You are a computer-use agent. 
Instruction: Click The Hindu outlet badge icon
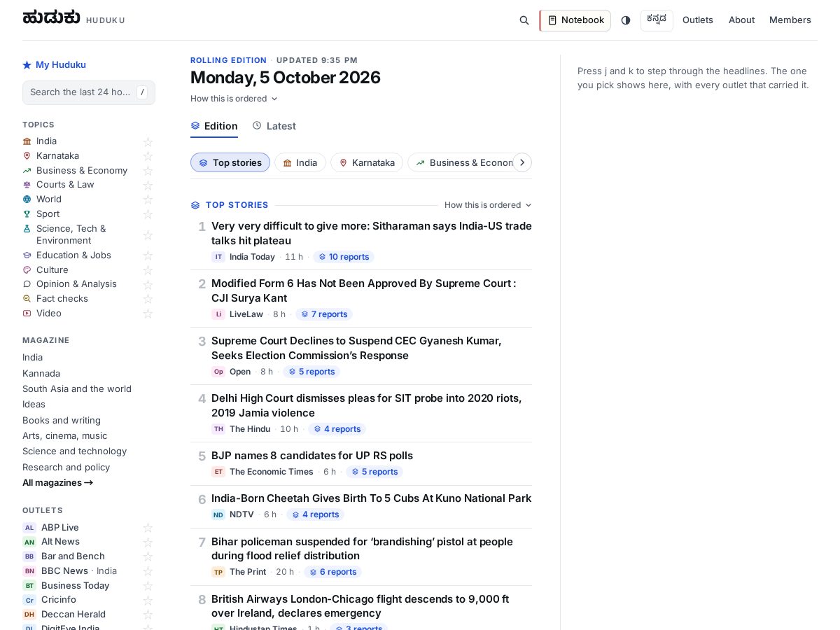[218, 429]
